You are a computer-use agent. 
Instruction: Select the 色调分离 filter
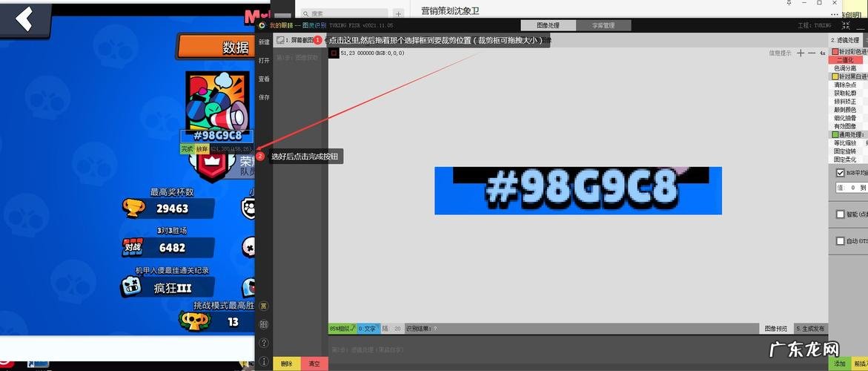point(845,68)
